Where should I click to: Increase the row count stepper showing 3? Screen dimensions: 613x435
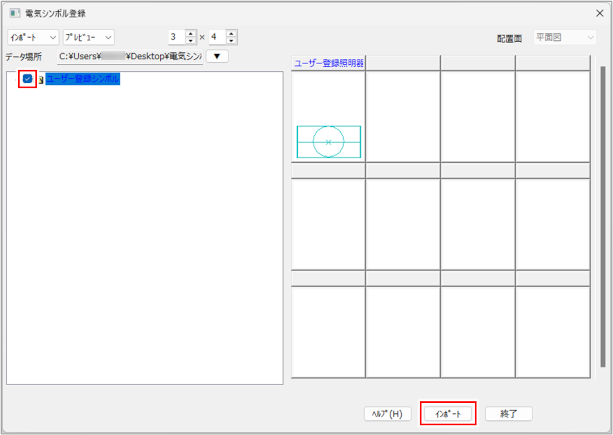[x=191, y=33]
